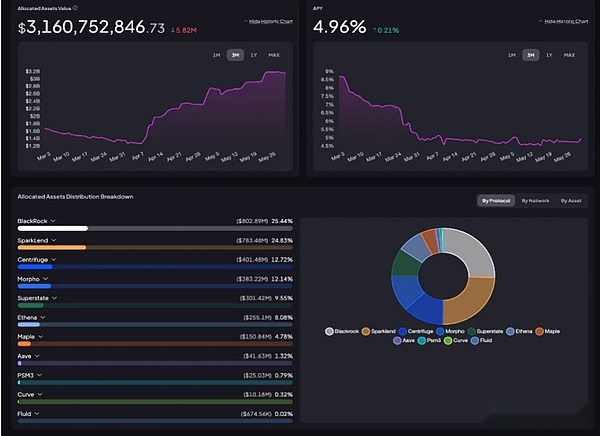Click the Maple 4.78% value
This screenshot has width=600, height=436.
click(284, 337)
